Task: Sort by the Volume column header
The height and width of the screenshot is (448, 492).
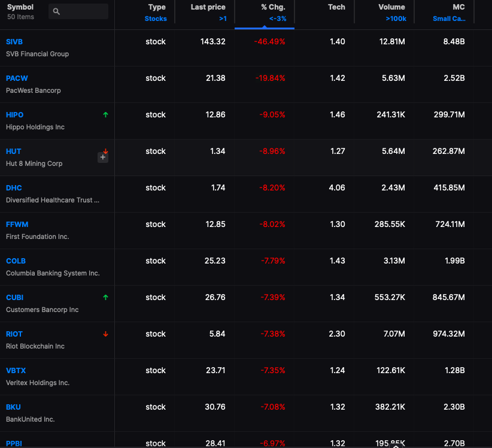Action: coord(391,7)
